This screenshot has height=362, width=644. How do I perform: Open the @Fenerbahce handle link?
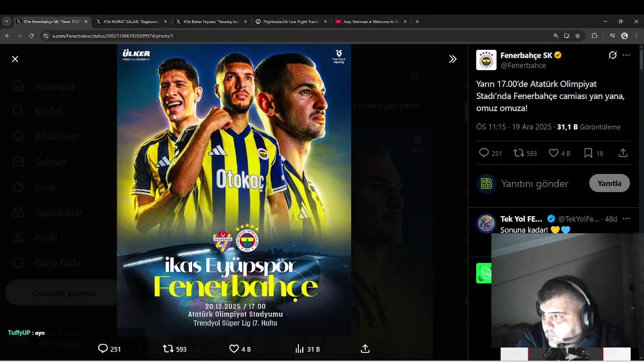click(523, 65)
